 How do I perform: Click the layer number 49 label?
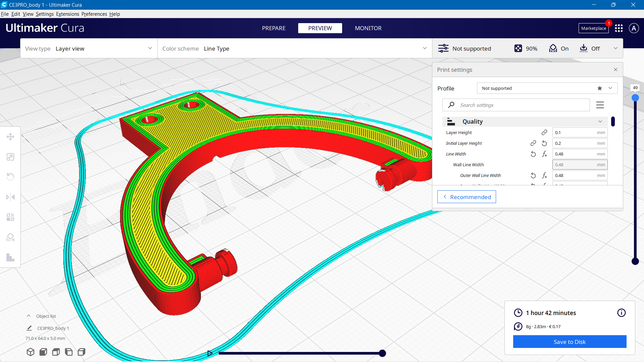635,88
